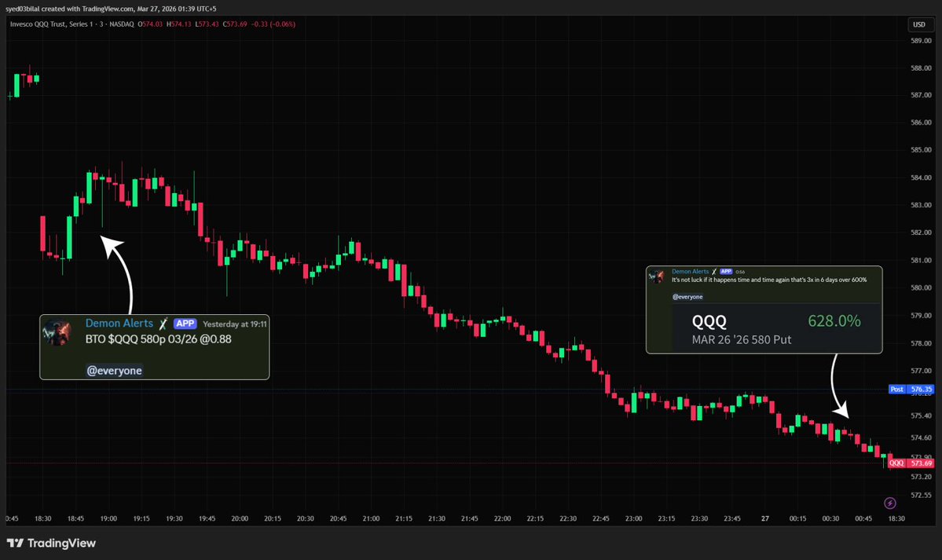The width and height of the screenshot is (942, 560).
Task: Click the 22:30 time axis label
Action: (x=568, y=518)
